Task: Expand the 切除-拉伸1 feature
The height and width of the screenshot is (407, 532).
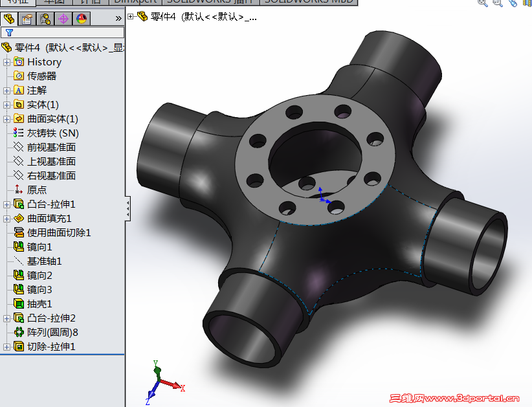Action: 6,347
